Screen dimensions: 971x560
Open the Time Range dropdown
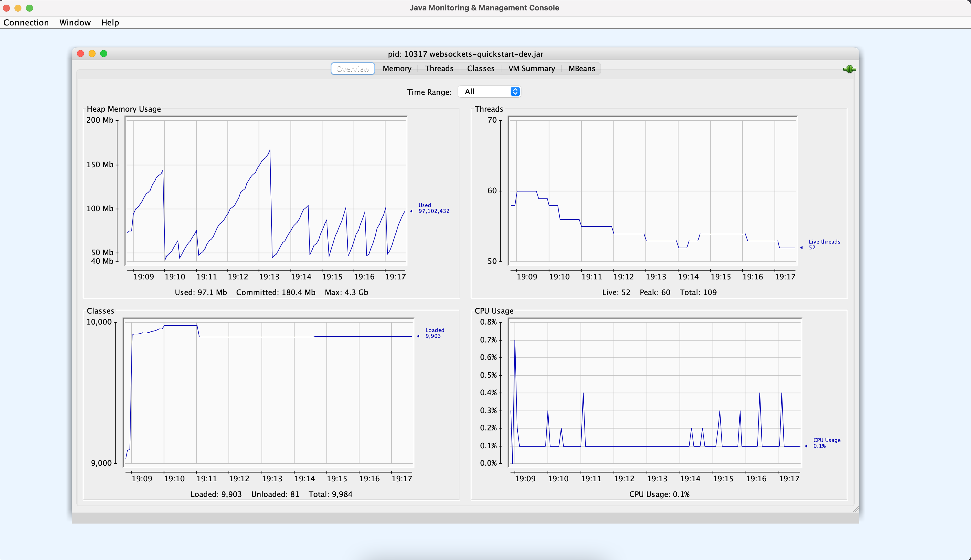[x=489, y=91]
